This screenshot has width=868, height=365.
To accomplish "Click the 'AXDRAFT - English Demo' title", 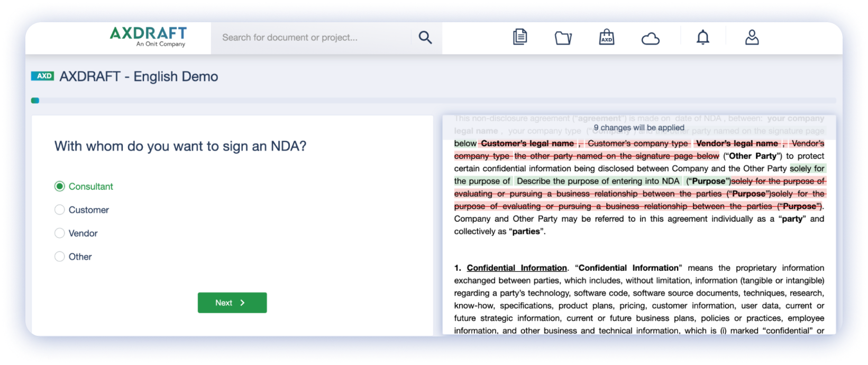I will [x=139, y=77].
